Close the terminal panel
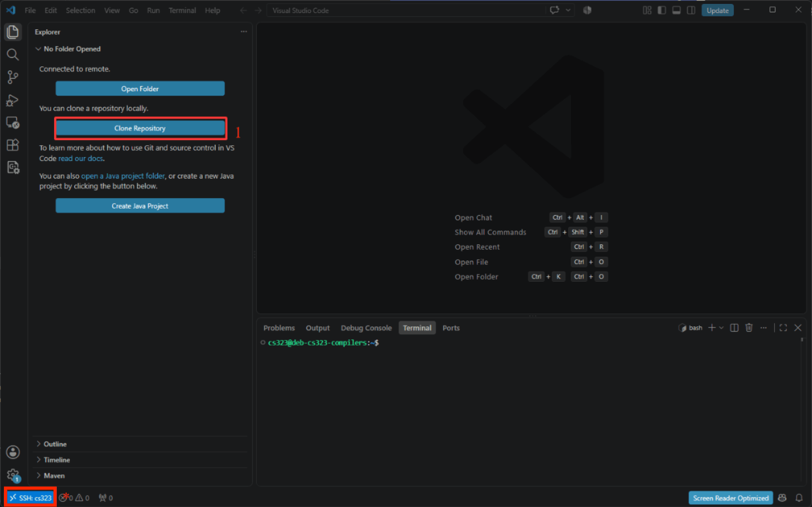 pos(798,327)
